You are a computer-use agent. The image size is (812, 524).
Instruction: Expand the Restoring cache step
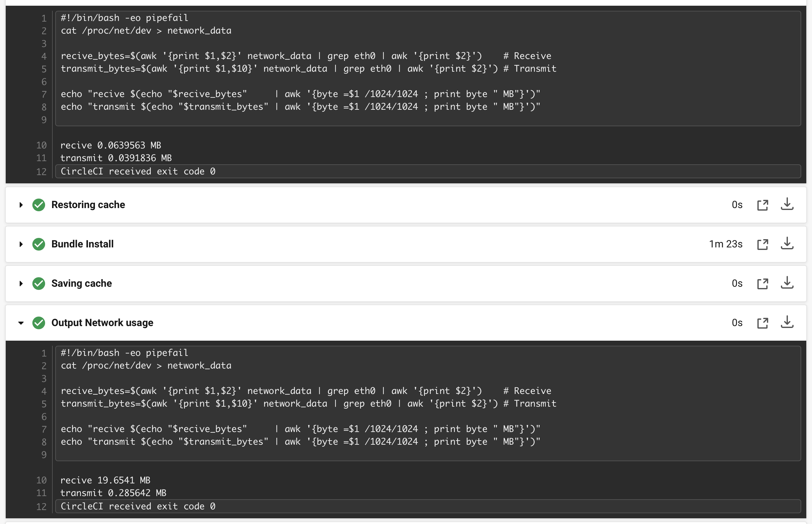coord(21,205)
